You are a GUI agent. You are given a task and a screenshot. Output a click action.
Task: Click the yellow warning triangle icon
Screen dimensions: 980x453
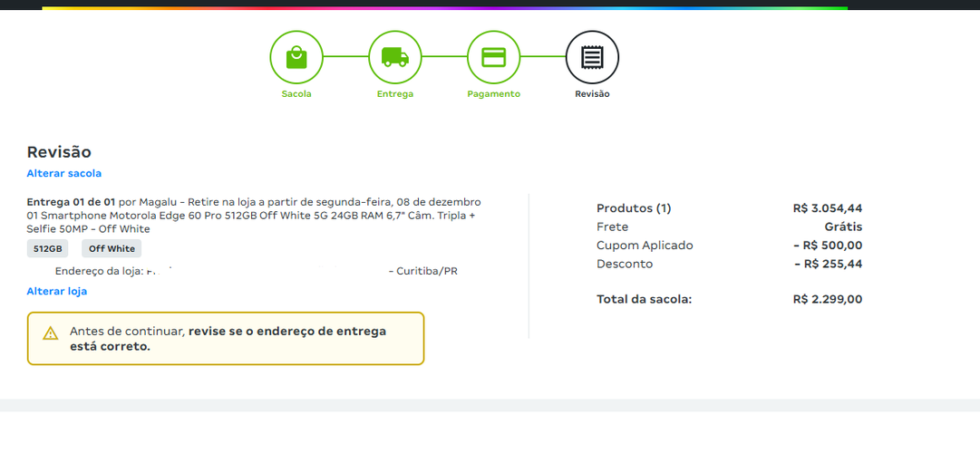[51, 333]
